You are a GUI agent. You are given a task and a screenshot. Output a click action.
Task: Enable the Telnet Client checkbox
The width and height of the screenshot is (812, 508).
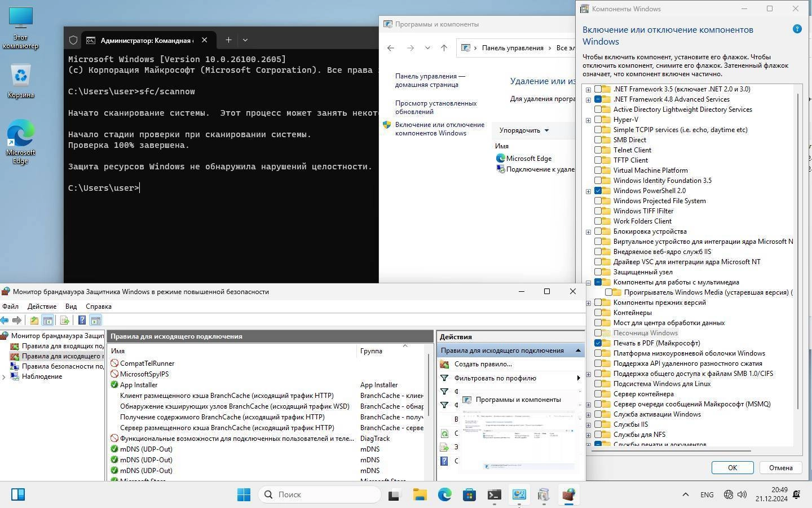pos(598,150)
